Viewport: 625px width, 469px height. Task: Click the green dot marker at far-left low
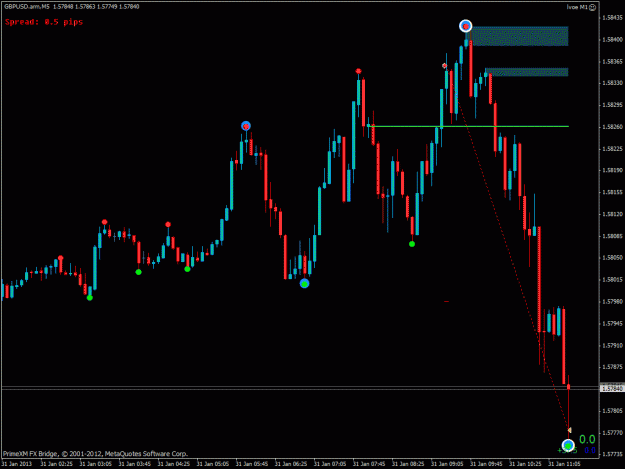(90, 298)
